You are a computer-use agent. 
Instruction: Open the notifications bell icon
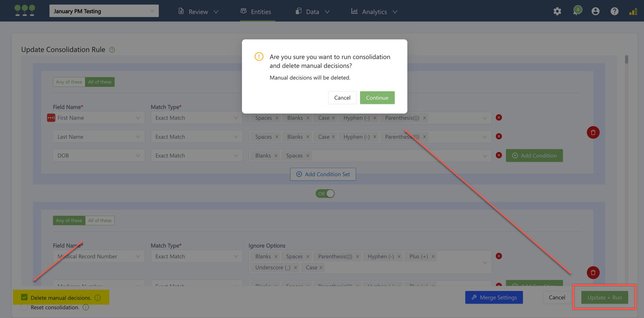pyautogui.click(x=576, y=11)
